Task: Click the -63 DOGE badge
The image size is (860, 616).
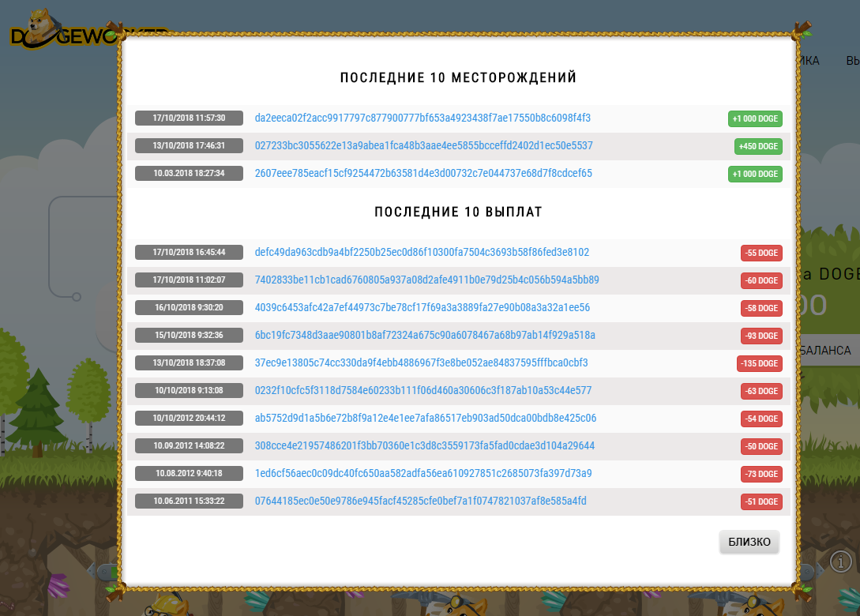Action: (761, 391)
